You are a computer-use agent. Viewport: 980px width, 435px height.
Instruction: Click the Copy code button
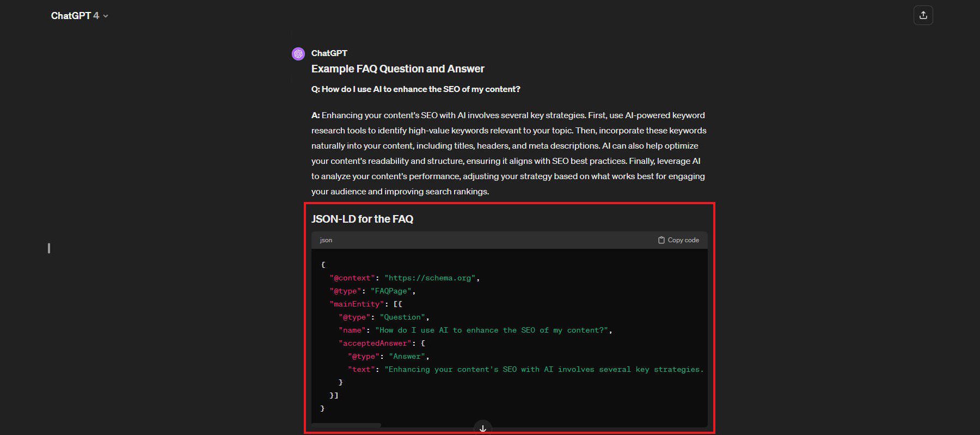[x=678, y=240]
